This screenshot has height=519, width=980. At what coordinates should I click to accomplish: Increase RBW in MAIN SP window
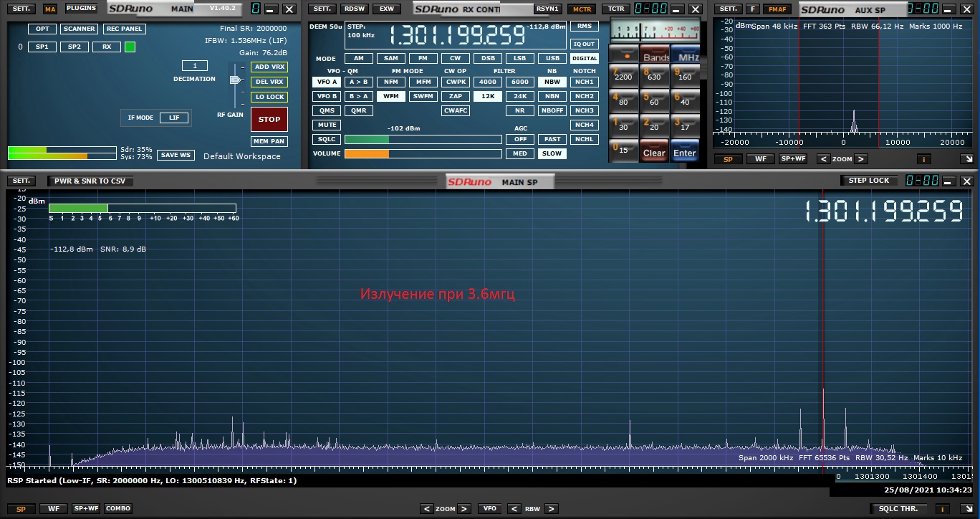pos(551,508)
